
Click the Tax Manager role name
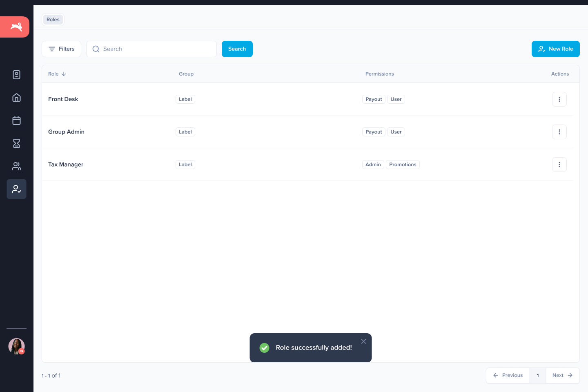(66, 165)
